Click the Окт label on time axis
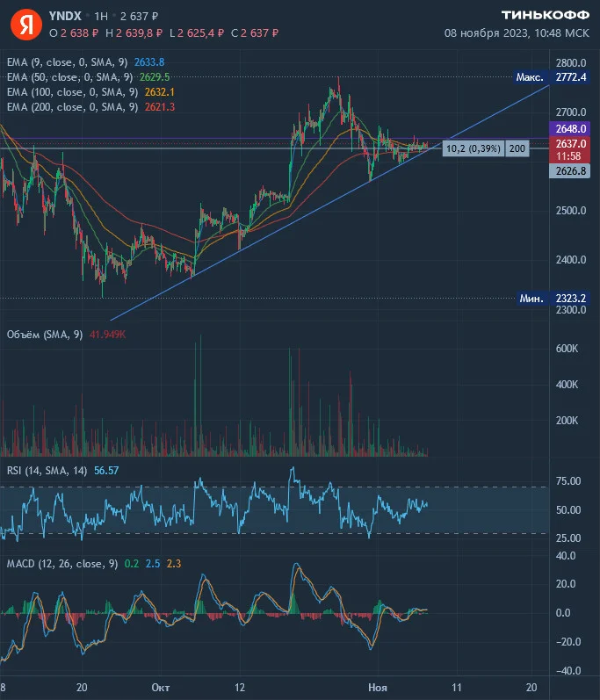The image size is (600, 700). (160, 688)
